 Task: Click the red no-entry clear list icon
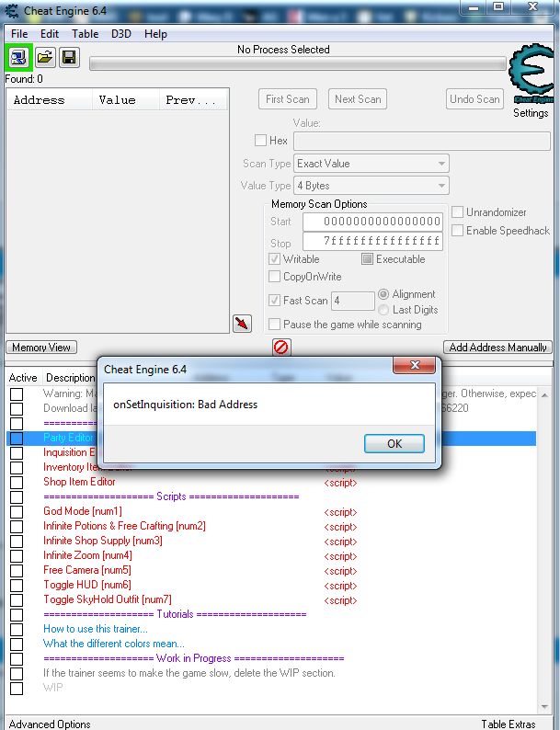click(281, 347)
